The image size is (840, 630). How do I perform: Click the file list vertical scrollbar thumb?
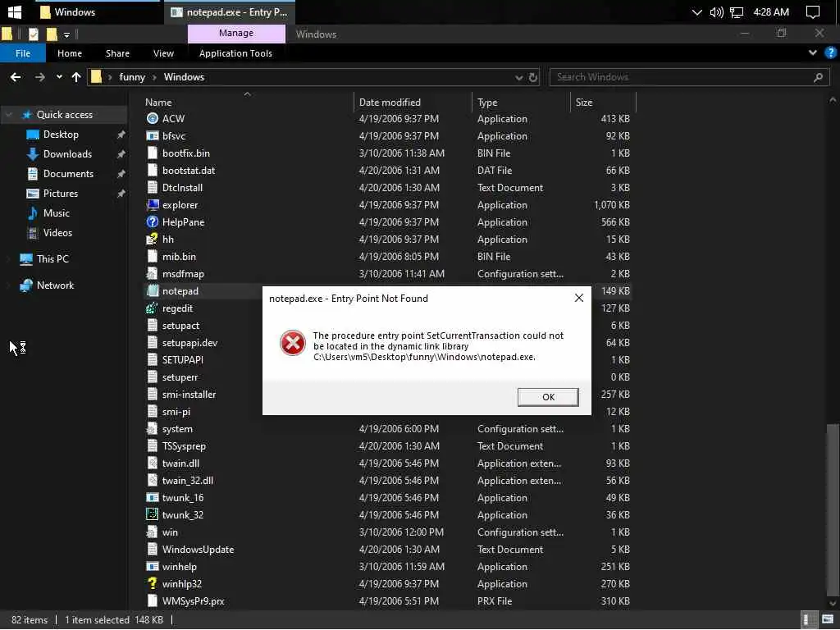[832, 509]
